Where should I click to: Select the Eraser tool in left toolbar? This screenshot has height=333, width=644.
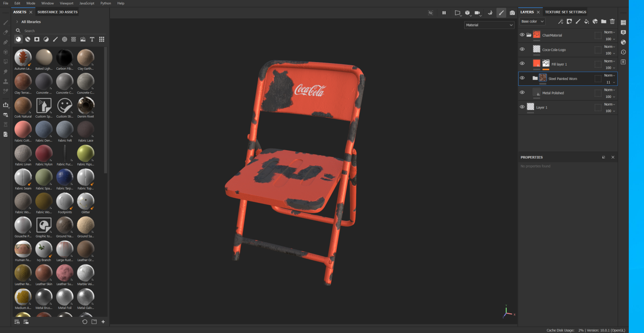point(6,32)
